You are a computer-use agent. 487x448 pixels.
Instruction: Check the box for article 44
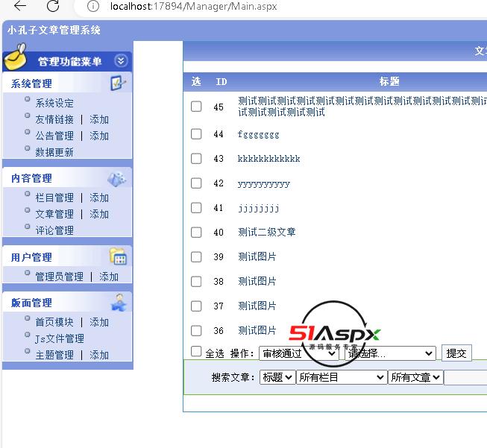(196, 134)
